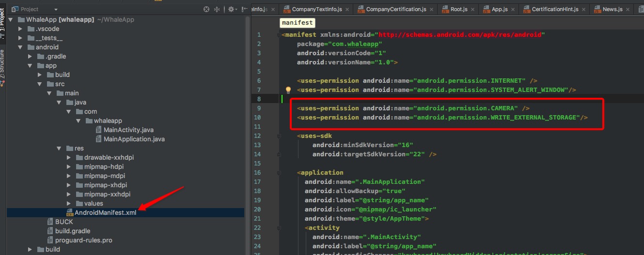Viewport: 644px width, 255px height.
Task: Click the android.permission.INTERNET string
Action: [x=470, y=81]
